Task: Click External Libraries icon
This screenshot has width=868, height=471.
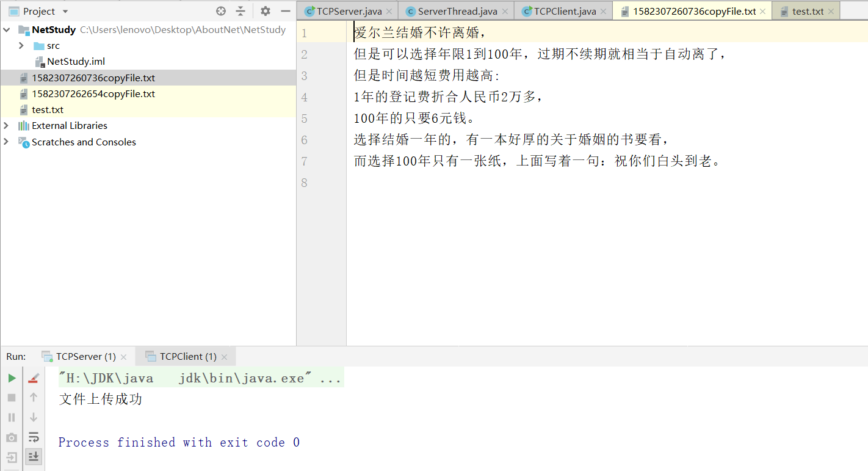Action: click(24, 125)
